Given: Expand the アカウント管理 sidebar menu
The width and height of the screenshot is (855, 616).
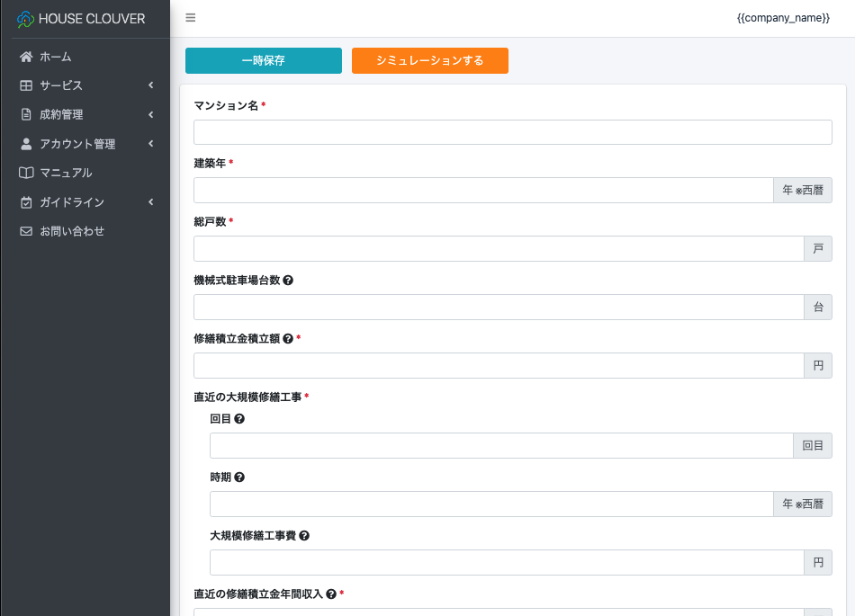Looking at the screenshot, I should tap(85, 144).
